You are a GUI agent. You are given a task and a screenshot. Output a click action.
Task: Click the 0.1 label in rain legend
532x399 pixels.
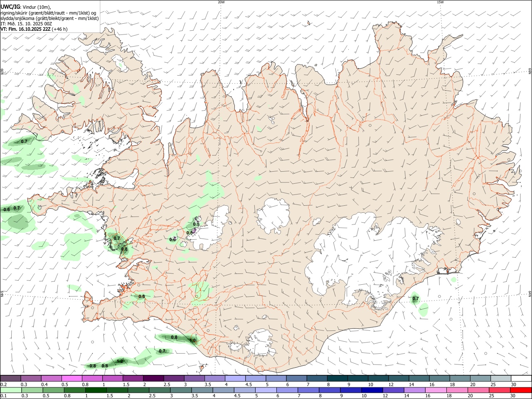pyautogui.click(x=3, y=396)
